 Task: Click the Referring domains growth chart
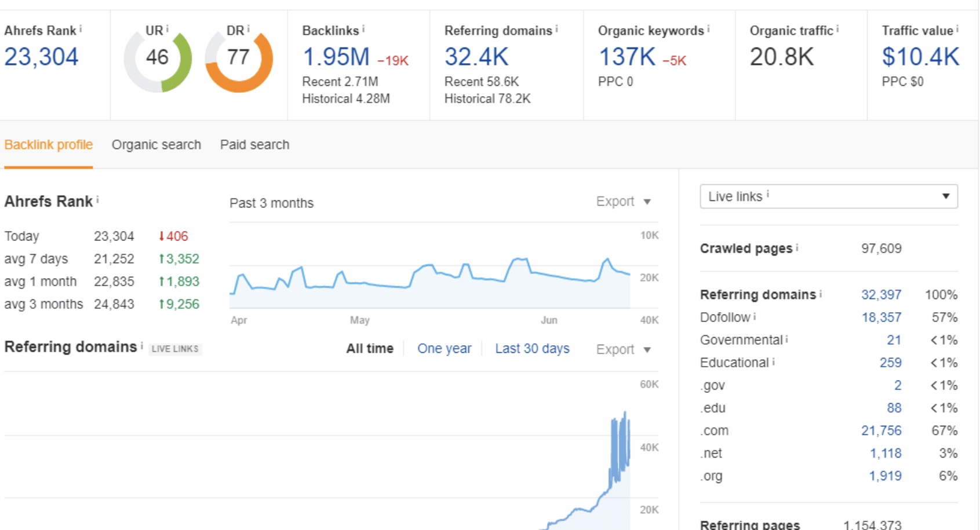[x=331, y=452]
